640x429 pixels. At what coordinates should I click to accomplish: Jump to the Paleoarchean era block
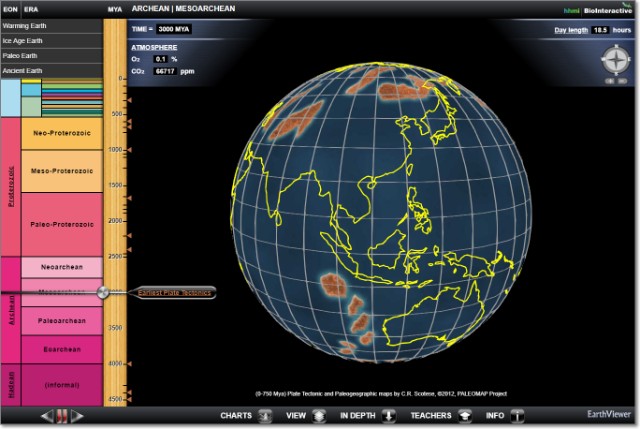pos(62,321)
